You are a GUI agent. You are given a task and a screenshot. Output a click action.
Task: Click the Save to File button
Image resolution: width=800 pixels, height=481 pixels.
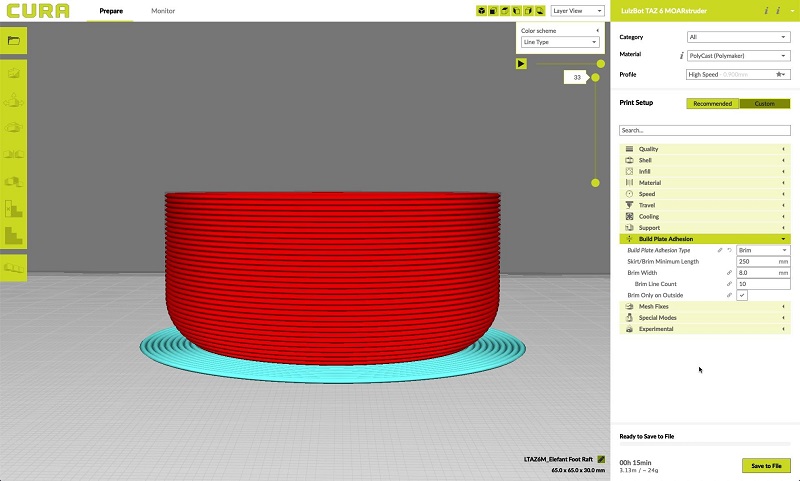coord(766,465)
